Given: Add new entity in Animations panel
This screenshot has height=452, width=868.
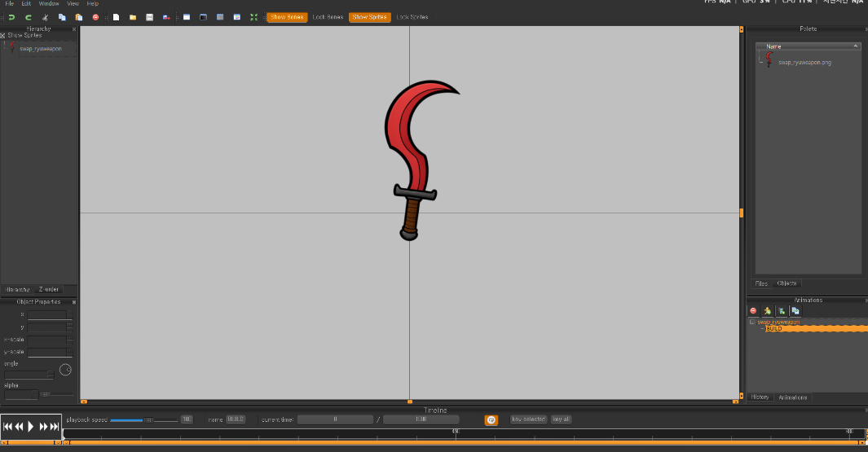Looking at the screenshot, I should click(x=768, y=311).
